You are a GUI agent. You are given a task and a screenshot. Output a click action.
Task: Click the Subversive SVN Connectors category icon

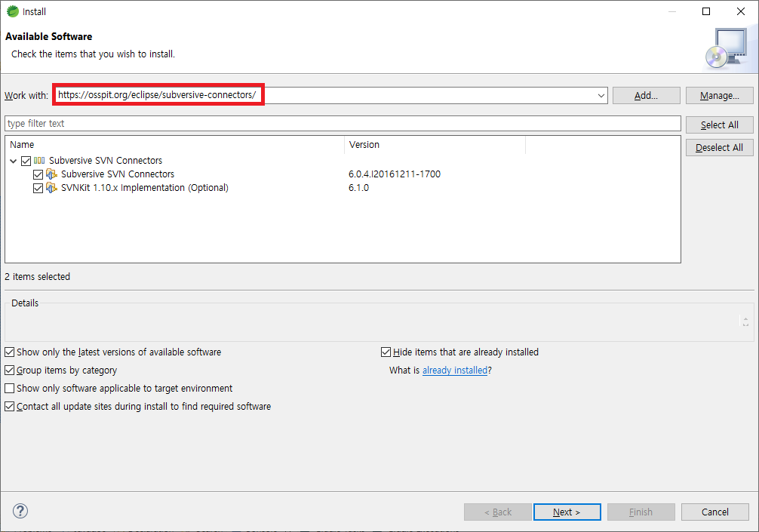click(x=39, y=160)
